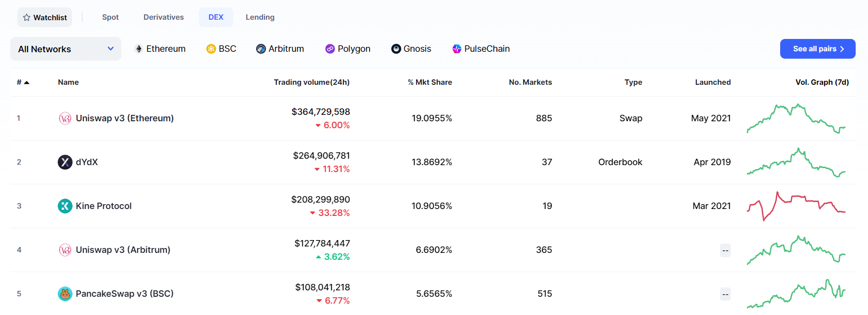Click the Apr 2019 launch date
The width and height of the screenshot is (868, 315).
tap(712, 162)
